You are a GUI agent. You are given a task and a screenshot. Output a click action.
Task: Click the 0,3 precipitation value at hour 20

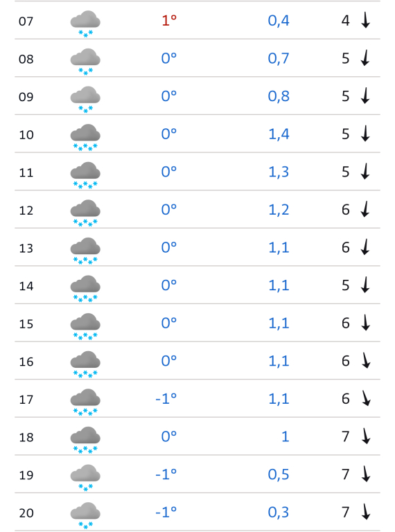(279, 513)
